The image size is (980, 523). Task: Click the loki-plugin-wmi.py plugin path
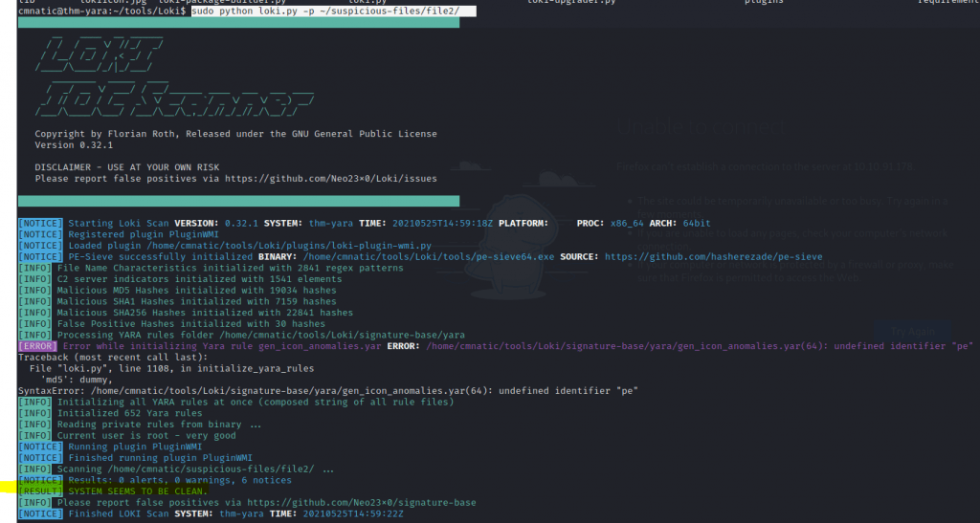pos(289,246)
